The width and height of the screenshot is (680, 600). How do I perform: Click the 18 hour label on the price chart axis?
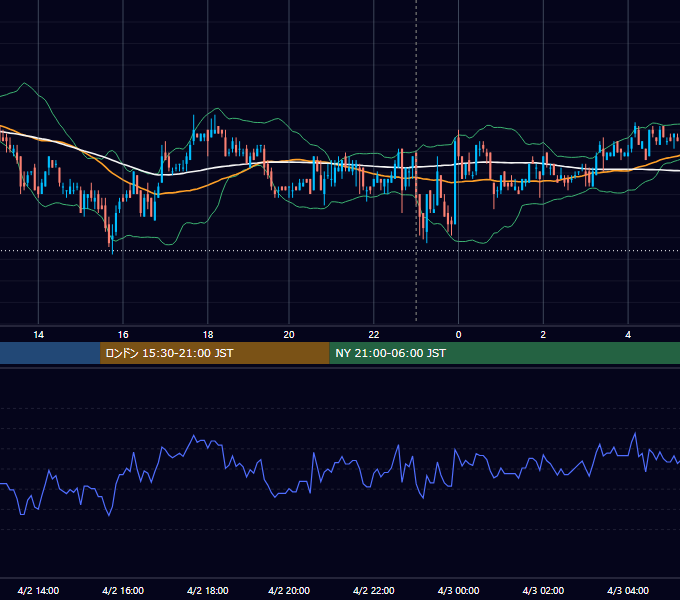pos(208,335)
